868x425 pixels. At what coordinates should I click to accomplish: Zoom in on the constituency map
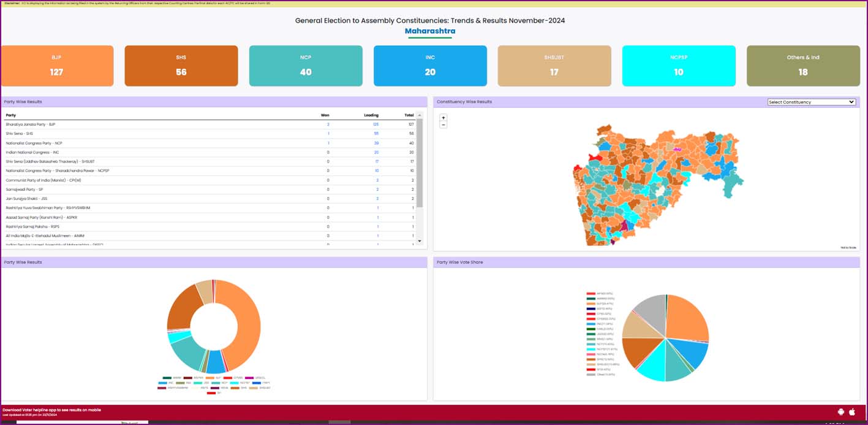point(443,117)
